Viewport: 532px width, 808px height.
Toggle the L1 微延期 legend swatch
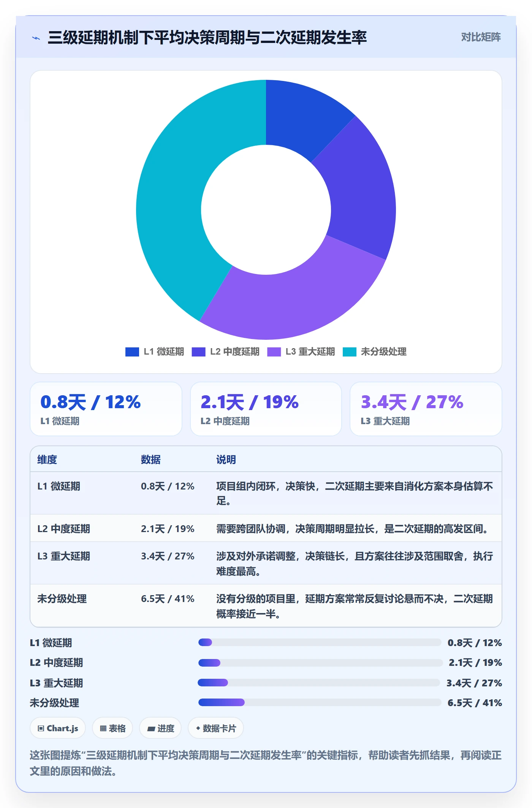(x=132, y=352)
